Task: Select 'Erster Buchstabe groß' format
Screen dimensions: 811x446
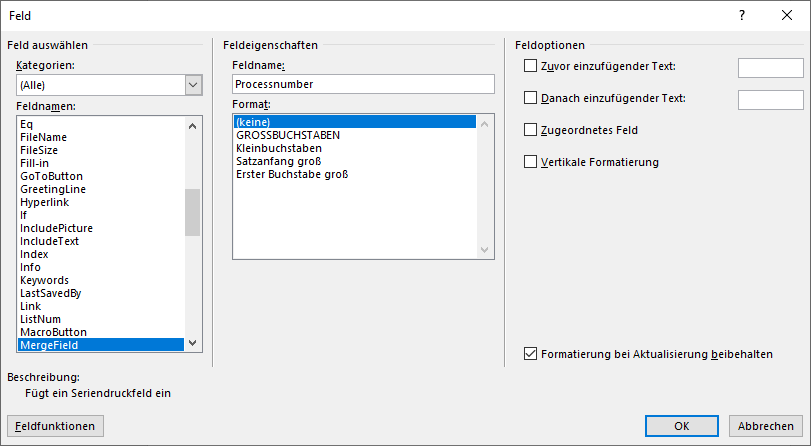Action: [292, 174]
